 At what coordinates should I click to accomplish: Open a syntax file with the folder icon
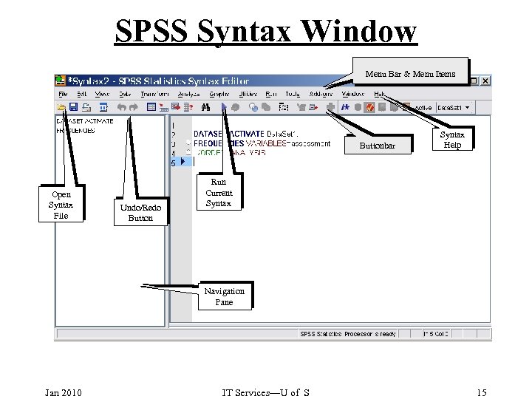tap(61, 108)
